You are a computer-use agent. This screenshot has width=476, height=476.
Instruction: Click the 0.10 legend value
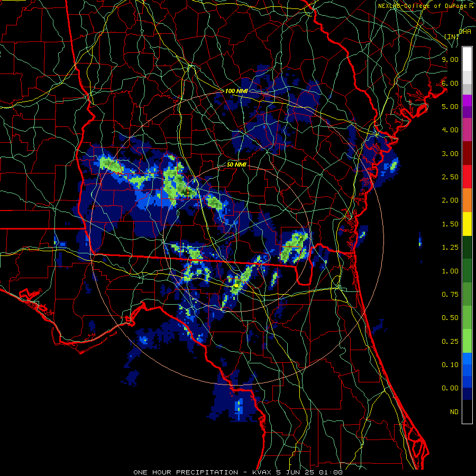click(450, 365)
